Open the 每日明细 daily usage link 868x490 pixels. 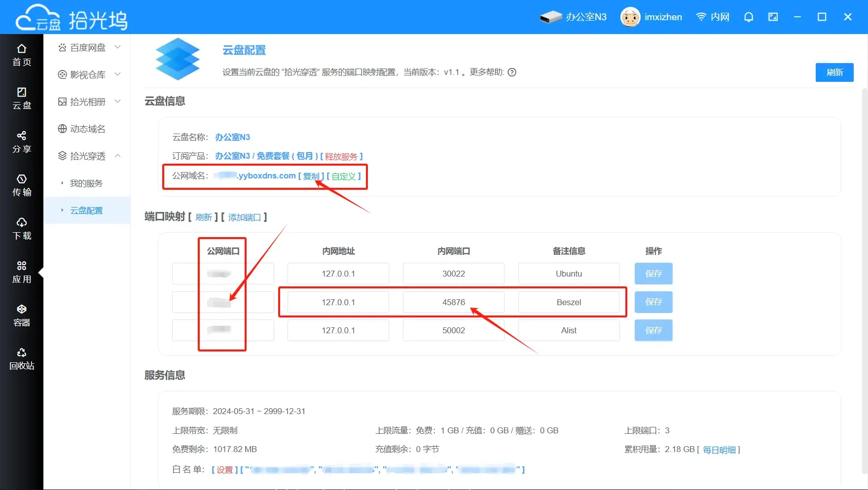coord(719,450)
